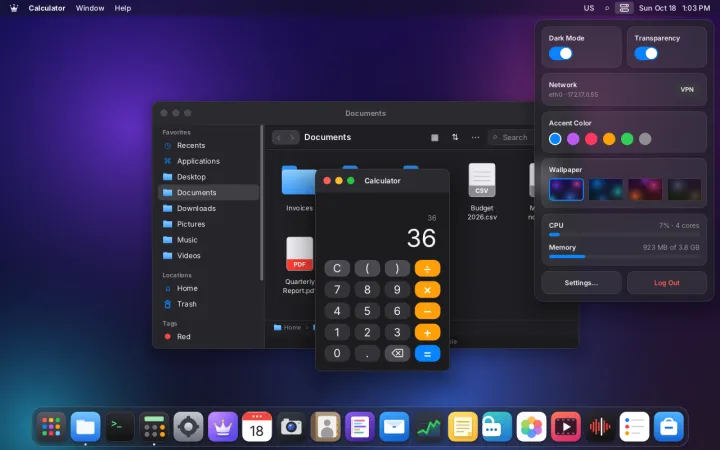720x450 pixels.
Task: Go forward in Documents window
Action: tap(292, 137)
